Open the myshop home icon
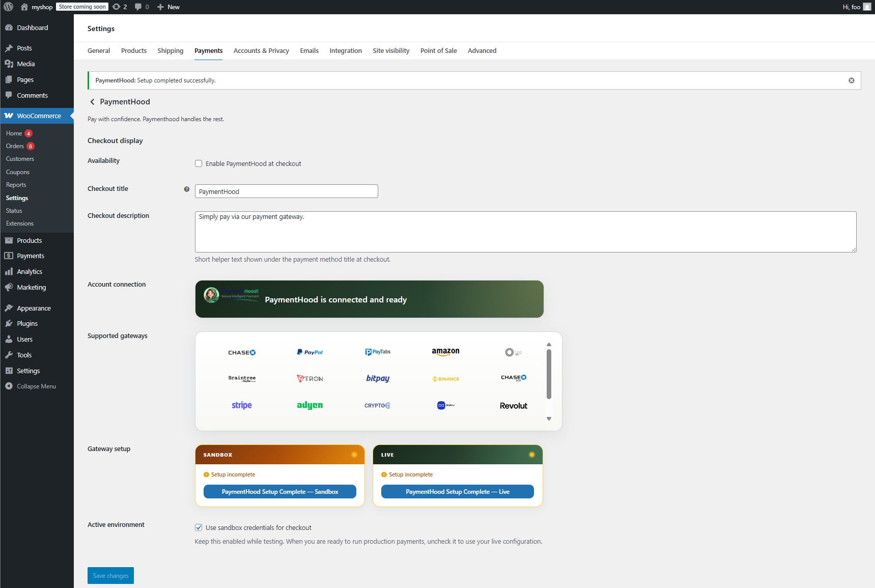The height and width of the screenshot is (588, 875). (24, 7)
